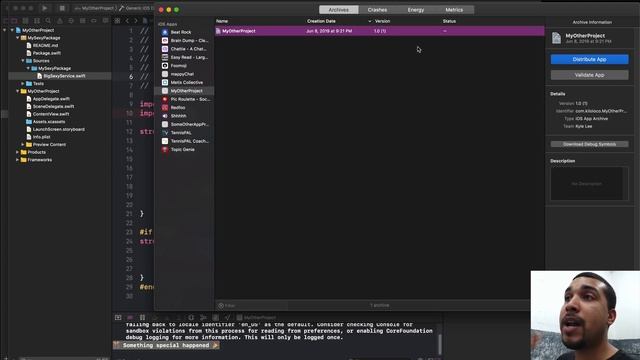This screenshot has width=640, height=360.
Task: Click the console vertical scrollbar
Action: pyautogui.click(x=440, y=344)
